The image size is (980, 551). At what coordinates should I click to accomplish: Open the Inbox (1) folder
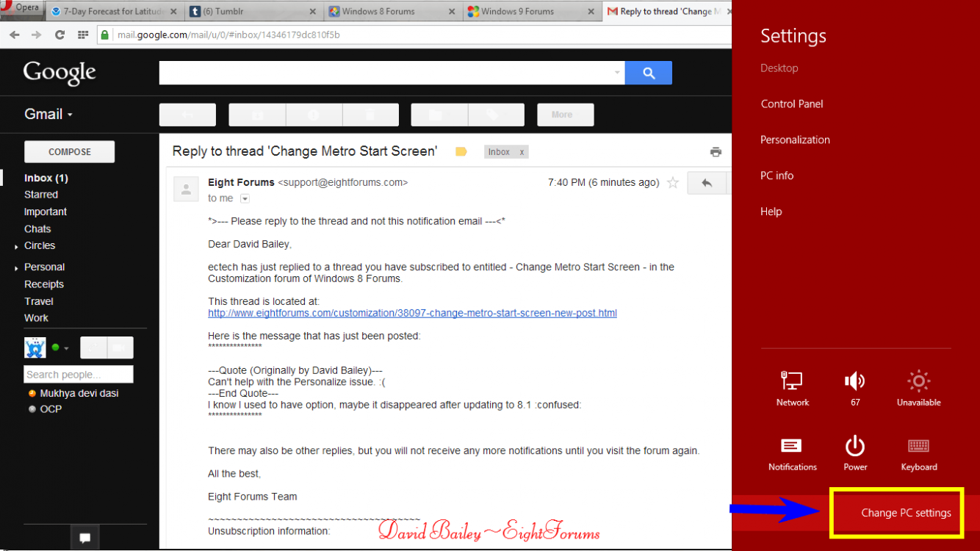[46, 178]
